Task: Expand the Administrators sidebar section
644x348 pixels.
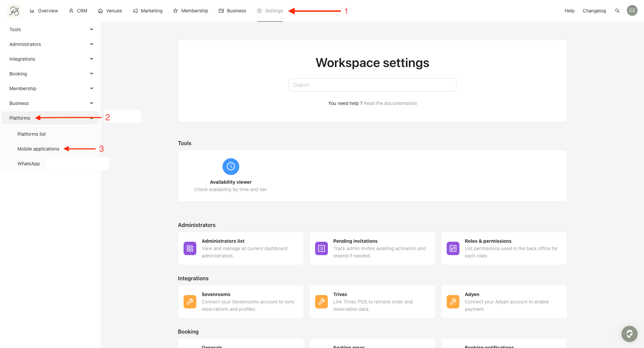Action: tap(50, 44)
